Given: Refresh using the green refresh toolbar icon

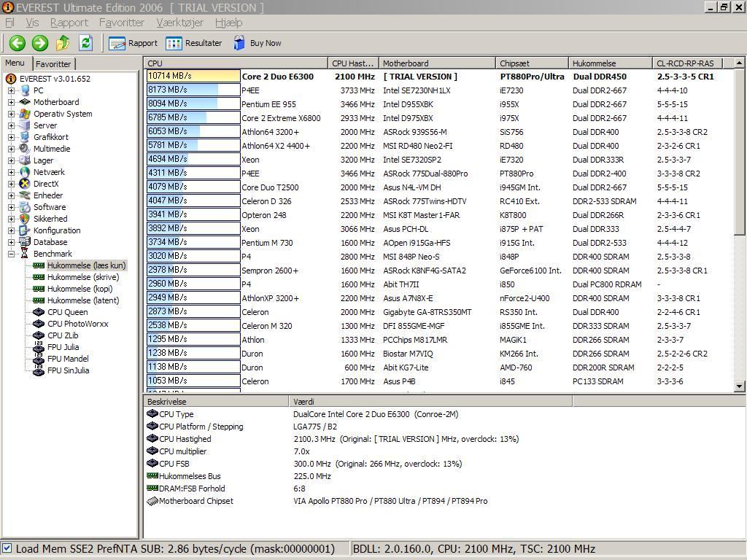Looking at the screenshot, I should tap(86, 43).
